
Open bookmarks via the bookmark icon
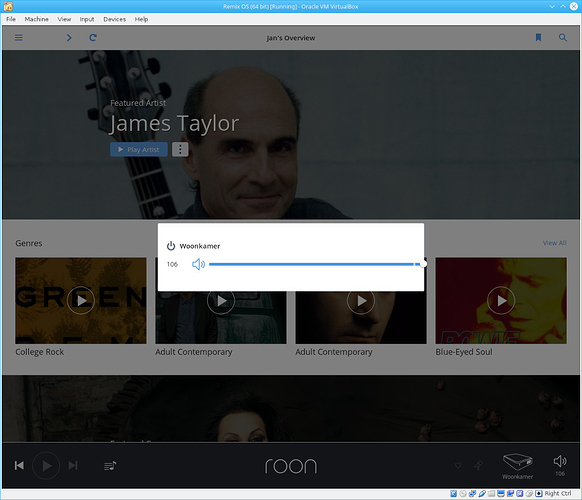(538, 37)
